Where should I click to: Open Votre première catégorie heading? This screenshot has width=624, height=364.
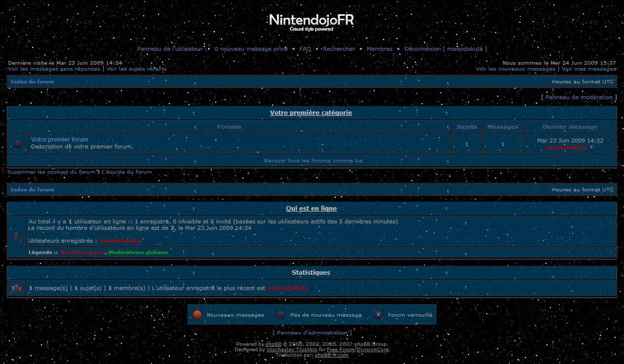(x=311, y=113)
